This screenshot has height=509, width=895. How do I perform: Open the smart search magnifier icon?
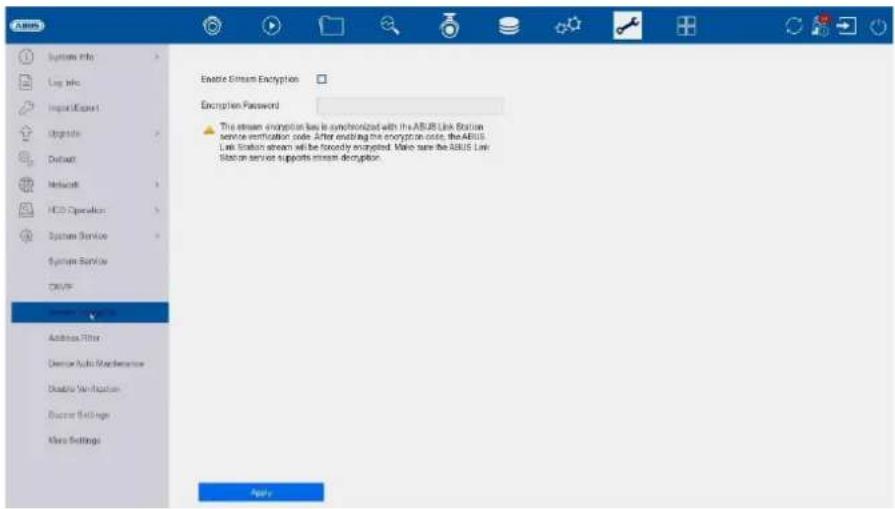tap(390, 26)
